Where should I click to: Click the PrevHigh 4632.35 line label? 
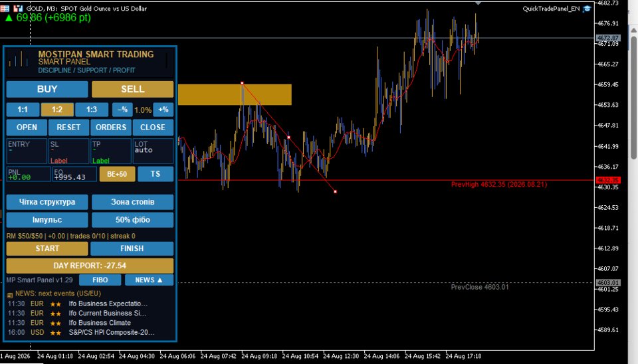coord(499,185)
